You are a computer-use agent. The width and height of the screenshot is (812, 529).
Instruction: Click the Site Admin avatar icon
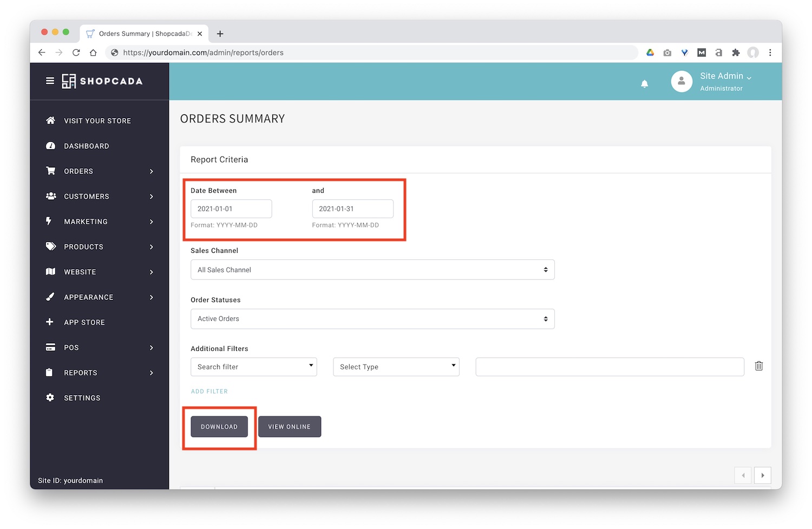coord(682,82)
